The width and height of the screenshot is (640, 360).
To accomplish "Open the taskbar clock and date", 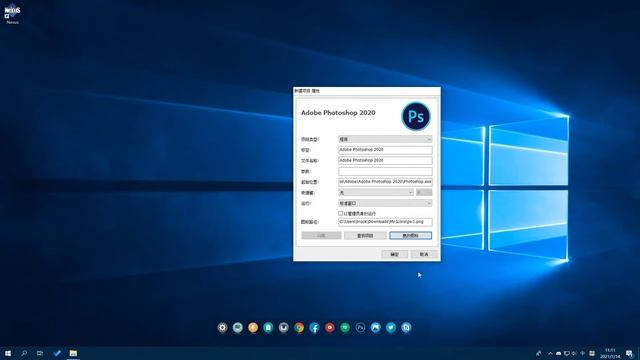I will click(x=610, y=353).
